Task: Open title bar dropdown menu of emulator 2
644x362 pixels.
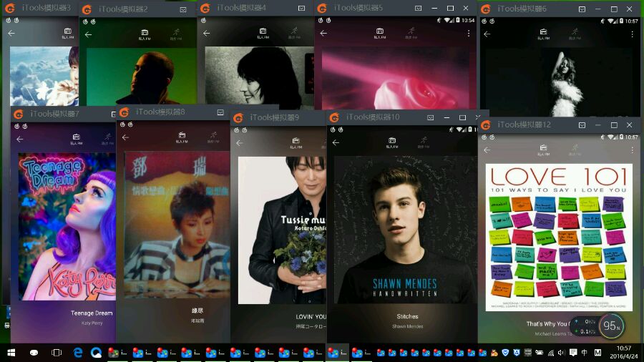Action: [x=183, y=9]
